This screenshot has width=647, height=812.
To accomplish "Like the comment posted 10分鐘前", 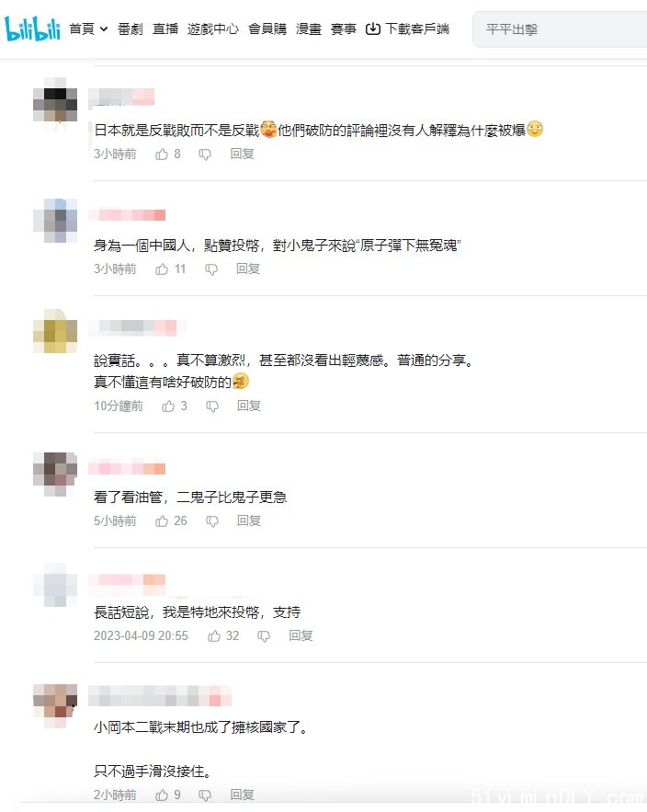I will tap(168, 406).
